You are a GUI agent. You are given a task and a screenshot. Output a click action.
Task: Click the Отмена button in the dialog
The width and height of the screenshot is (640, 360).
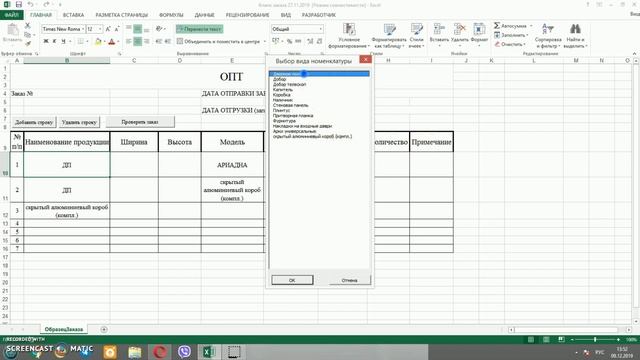pyautogui.click(x=349, y=280)
